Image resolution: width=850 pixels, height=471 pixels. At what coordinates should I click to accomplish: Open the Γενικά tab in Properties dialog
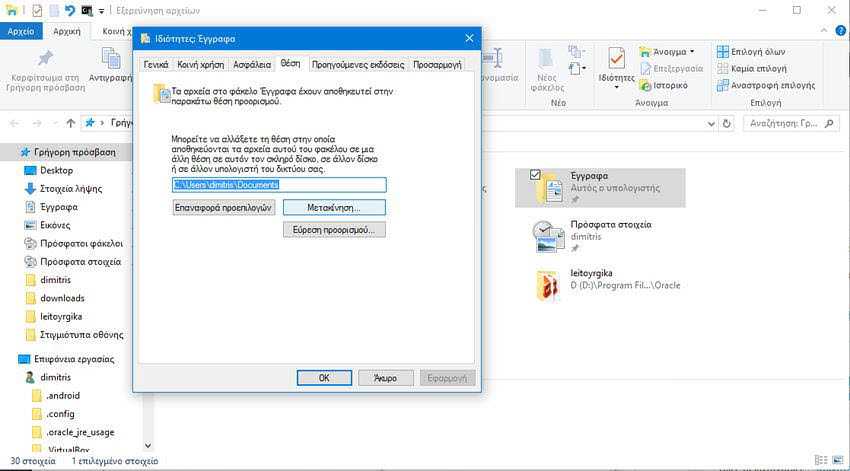coord(155,64)
